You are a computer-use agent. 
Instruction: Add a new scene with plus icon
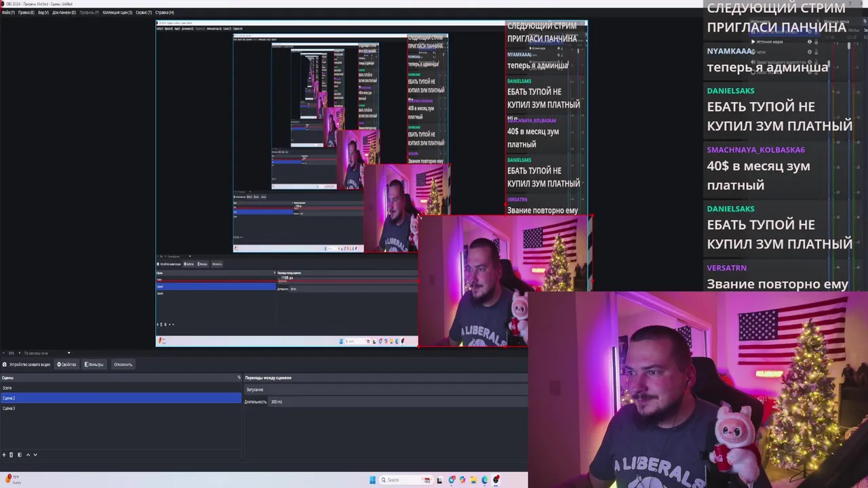4,455
